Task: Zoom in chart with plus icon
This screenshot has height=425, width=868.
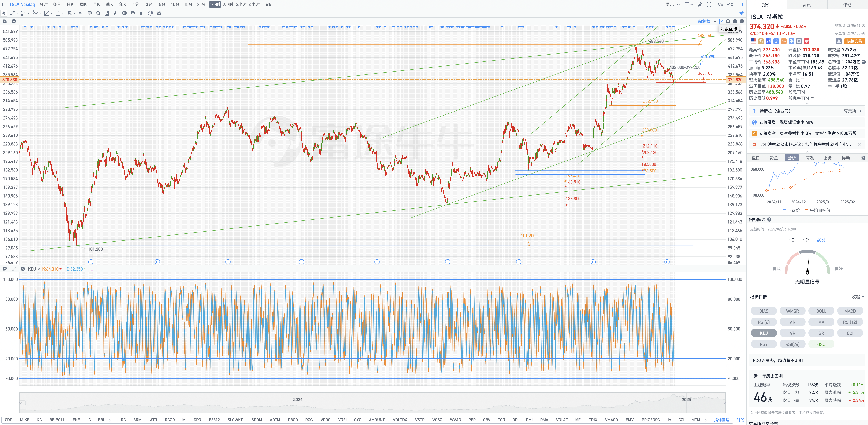Action: pyautogui.click(x=742, y=21)
